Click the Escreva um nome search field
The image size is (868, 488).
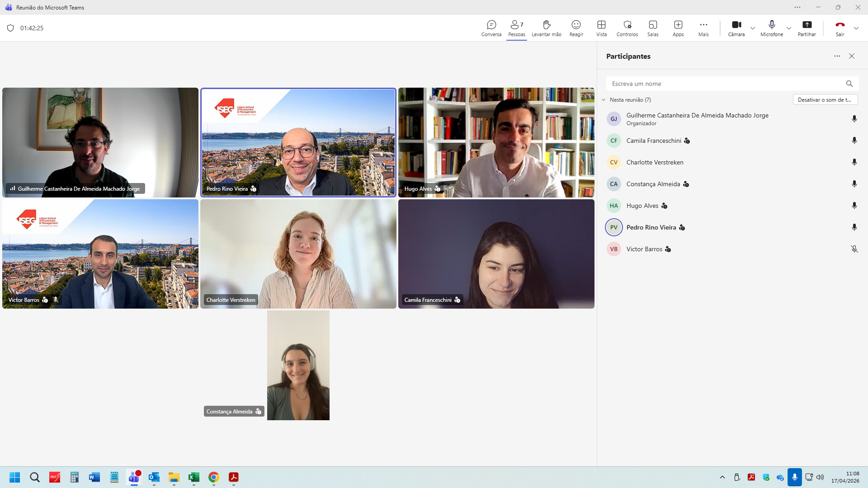point(726,84)
